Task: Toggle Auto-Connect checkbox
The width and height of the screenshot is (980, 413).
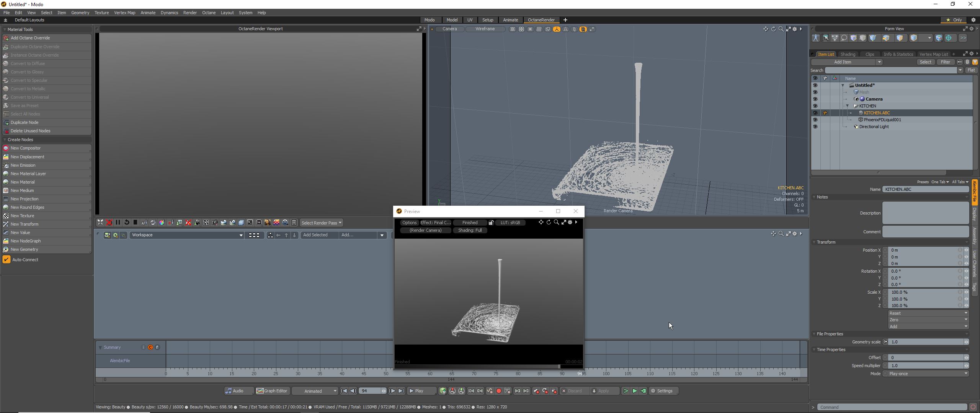Action: point(7,260)
